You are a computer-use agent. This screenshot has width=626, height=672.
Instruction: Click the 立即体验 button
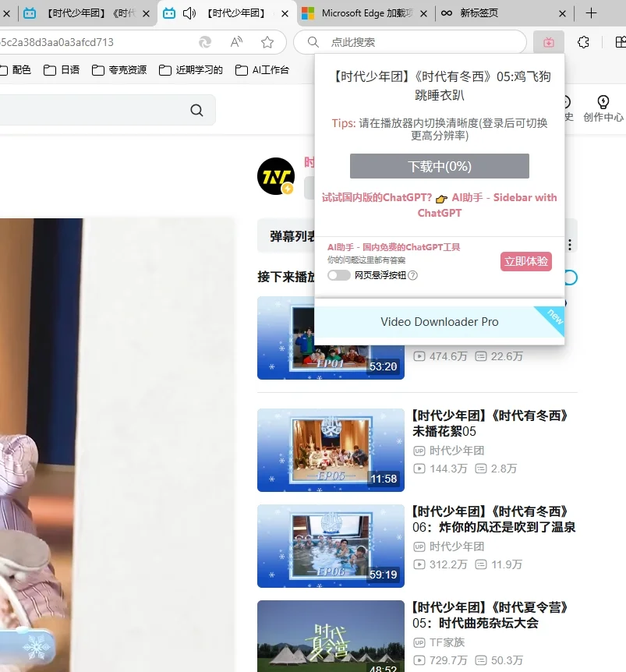click(x=525, y=261)
